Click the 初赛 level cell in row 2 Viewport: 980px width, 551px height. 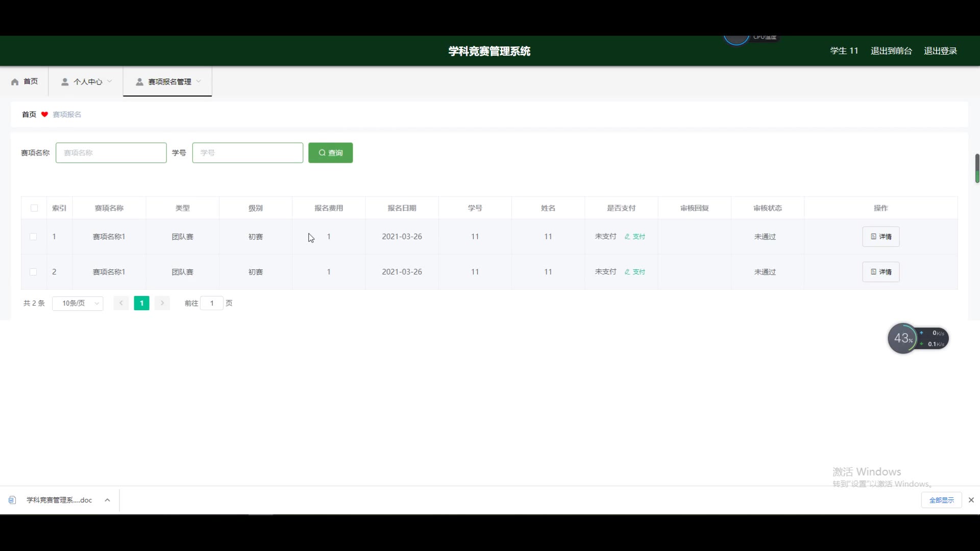tap(255, 272)
